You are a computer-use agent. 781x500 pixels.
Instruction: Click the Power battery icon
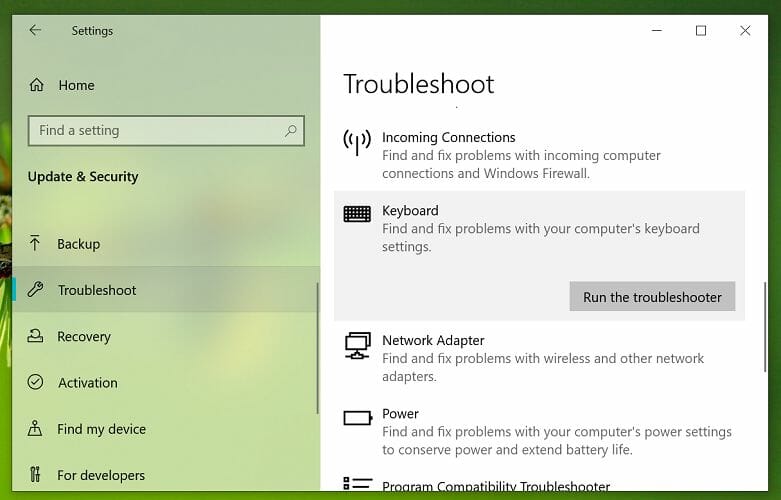[x=358, y=418]
